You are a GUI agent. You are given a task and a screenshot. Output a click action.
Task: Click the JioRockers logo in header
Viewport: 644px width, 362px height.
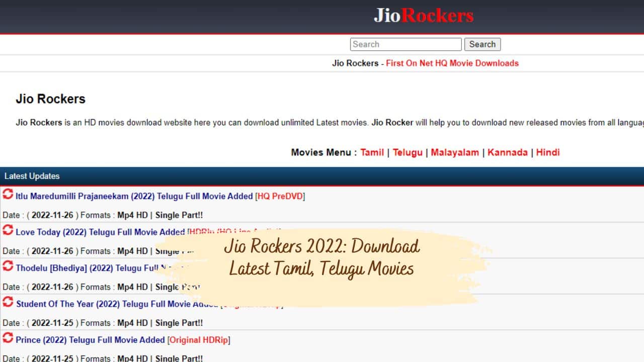pyautogui.click(x=423, y=15)
